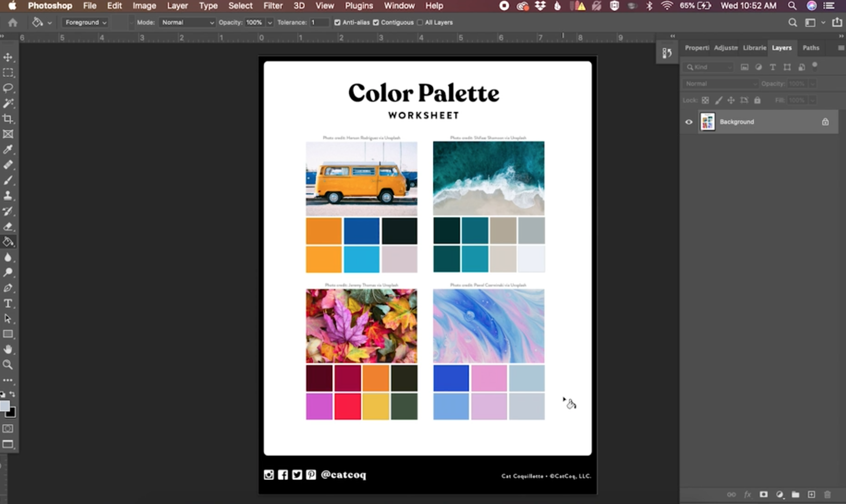The width and height of the screenshot is (846, 504).
Task: Uncheck the Contiguous option
Action: [376, 22]
